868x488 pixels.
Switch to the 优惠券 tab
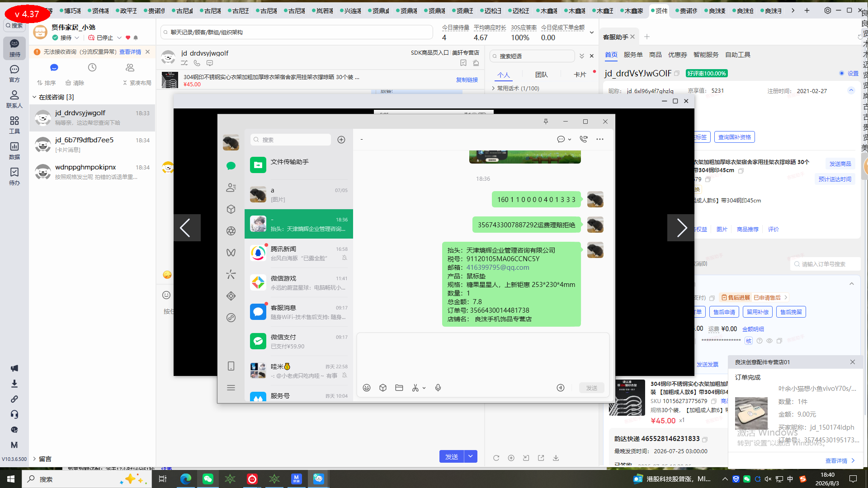click(677, 55)
